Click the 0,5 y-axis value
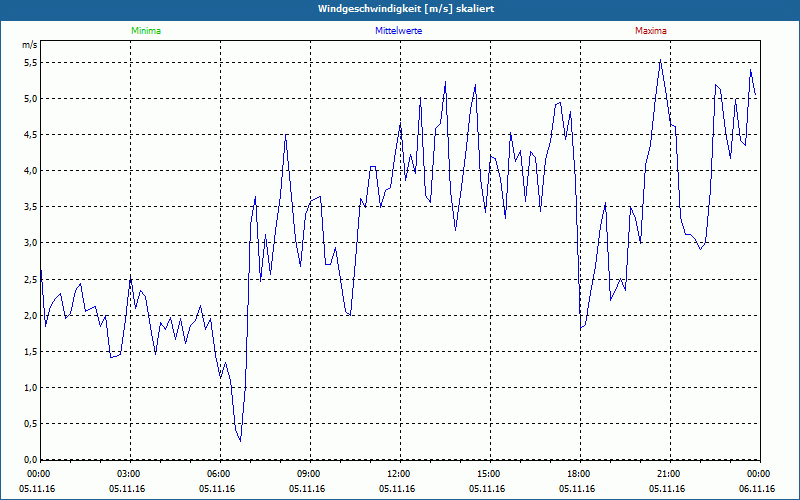 pyautogui.click(x=31, y=424)
